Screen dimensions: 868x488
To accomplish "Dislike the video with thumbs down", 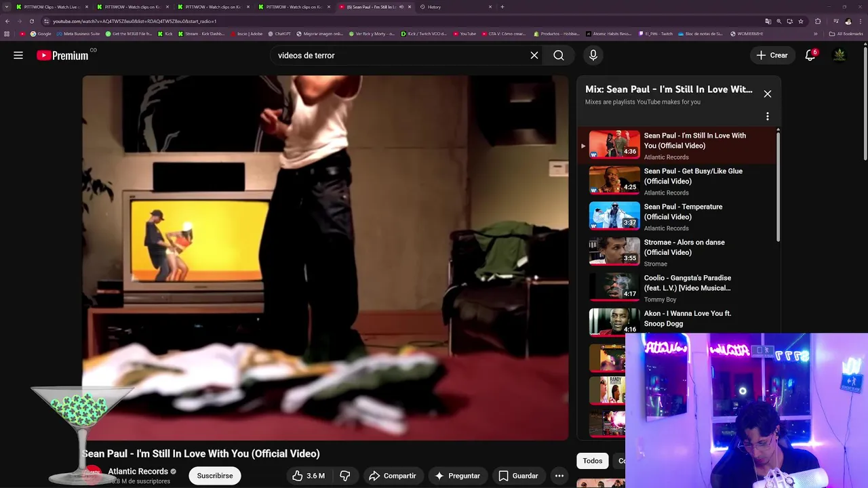I will coord(345,476).
